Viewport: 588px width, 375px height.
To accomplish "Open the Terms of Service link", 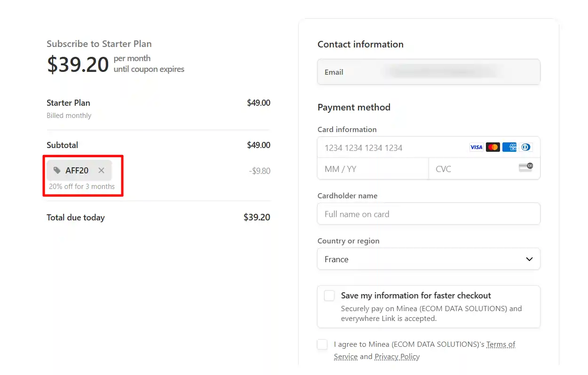I will [501, 344].
